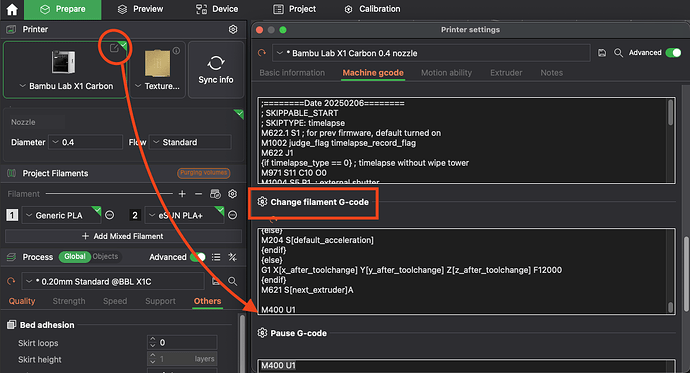Select filament slot 1 color swatch
The height and width of the screenshot is (373, 690).
click(12, 215)
